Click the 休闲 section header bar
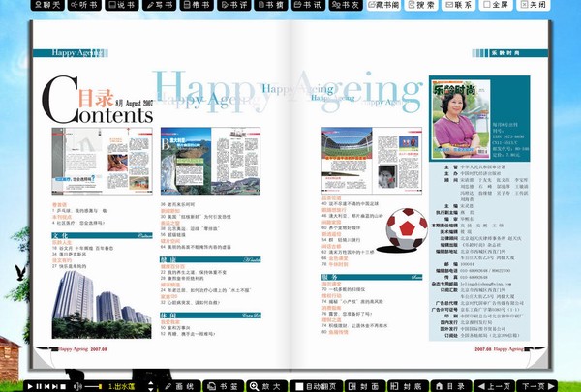The width and height of the screenshot is (581, 392). tap(210, 316)
